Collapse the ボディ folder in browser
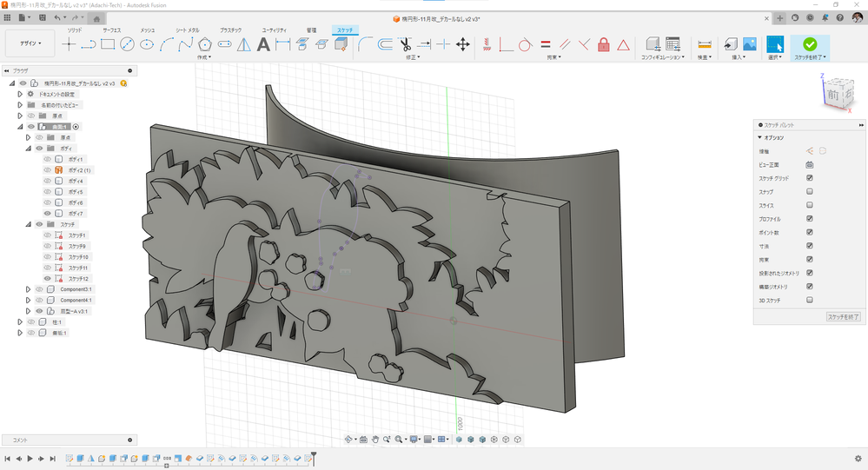Image resolution: width=868 pixels, height=470 pixels. (28, 149)
